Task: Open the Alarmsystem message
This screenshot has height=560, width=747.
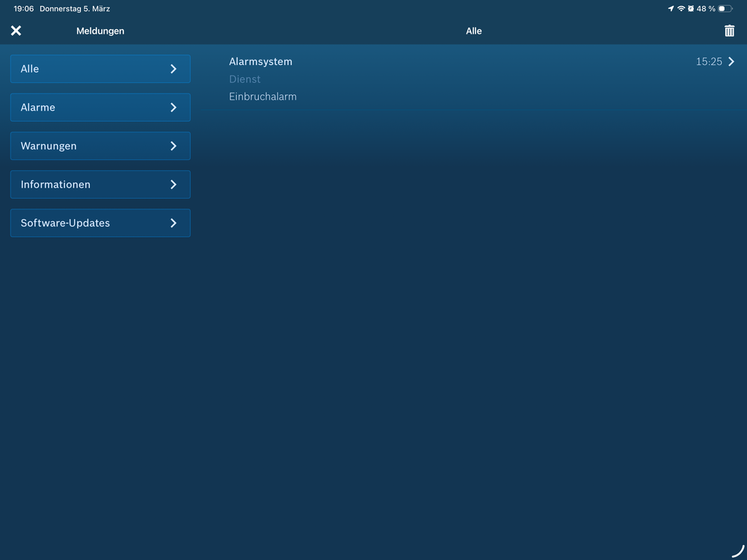Action: coord(481,79)
